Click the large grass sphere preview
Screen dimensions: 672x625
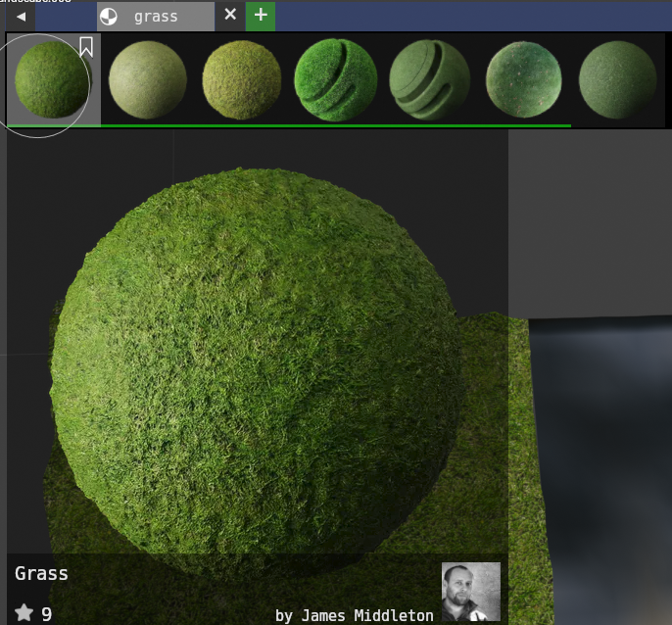257,362
